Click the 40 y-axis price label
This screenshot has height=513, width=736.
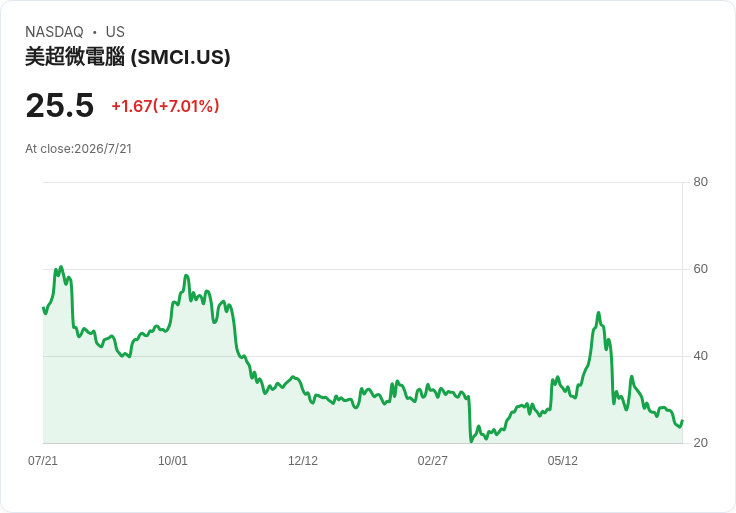tap(700, 356)
